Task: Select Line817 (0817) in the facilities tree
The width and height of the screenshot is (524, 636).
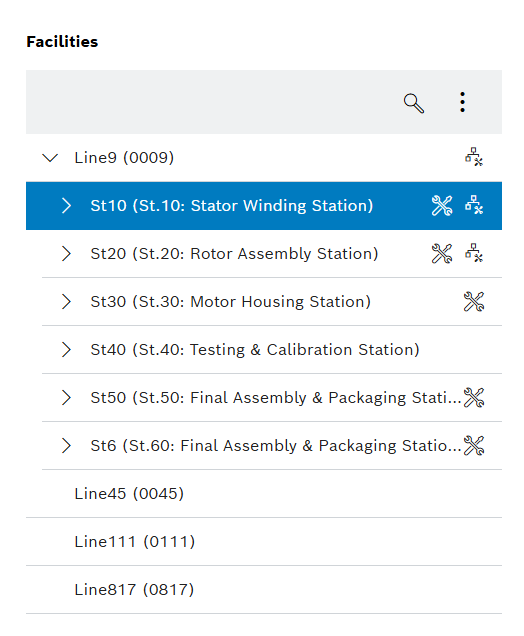Action: coord(264,590)
